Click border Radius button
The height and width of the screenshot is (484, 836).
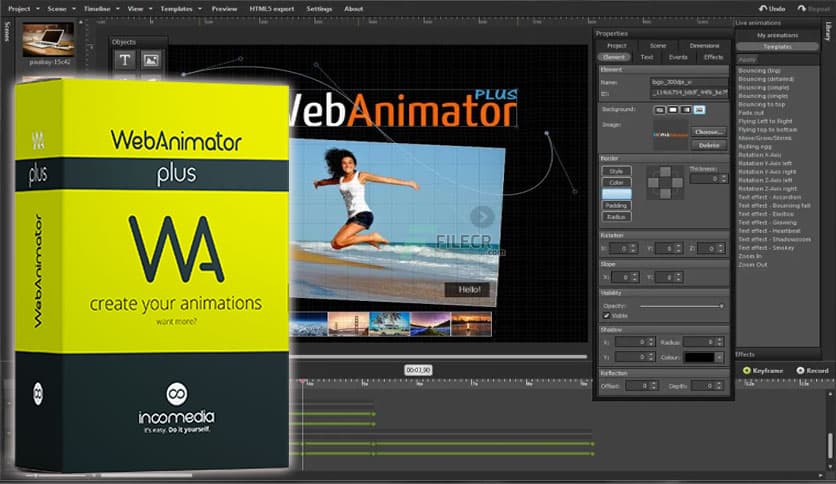coord(616,217)
